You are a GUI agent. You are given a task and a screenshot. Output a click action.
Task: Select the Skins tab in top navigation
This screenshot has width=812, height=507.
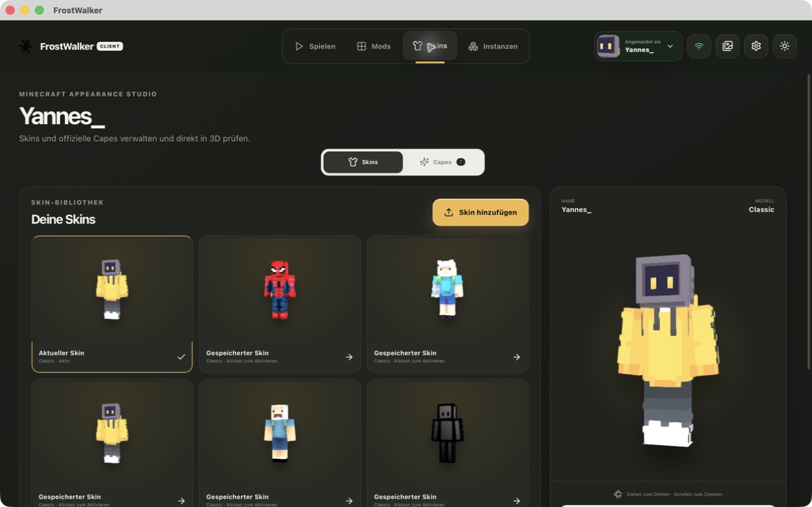coord(430,46)
